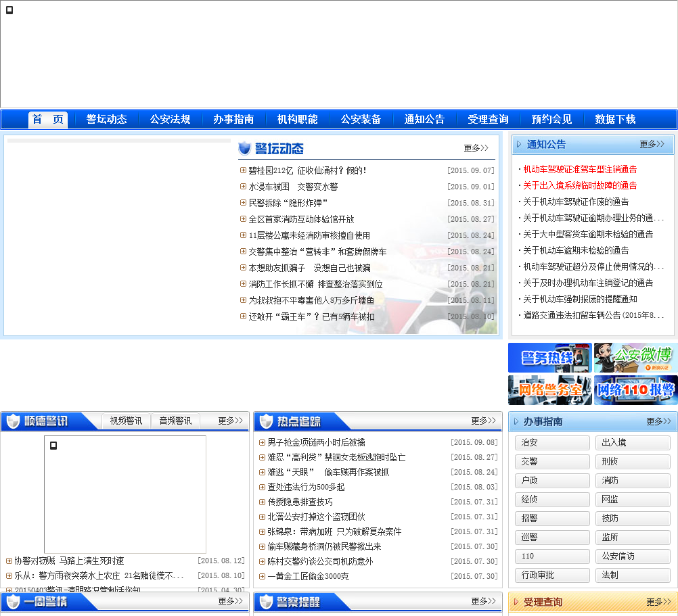Click 更多>> in 通知公告 panel
The image size is (678, 616).
click(652, 144)
